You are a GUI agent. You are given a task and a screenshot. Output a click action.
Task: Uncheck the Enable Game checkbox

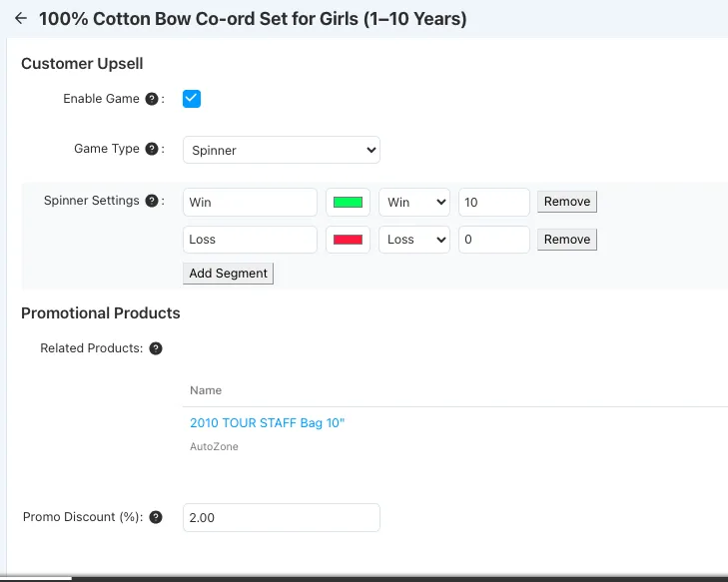pos(192,99)
